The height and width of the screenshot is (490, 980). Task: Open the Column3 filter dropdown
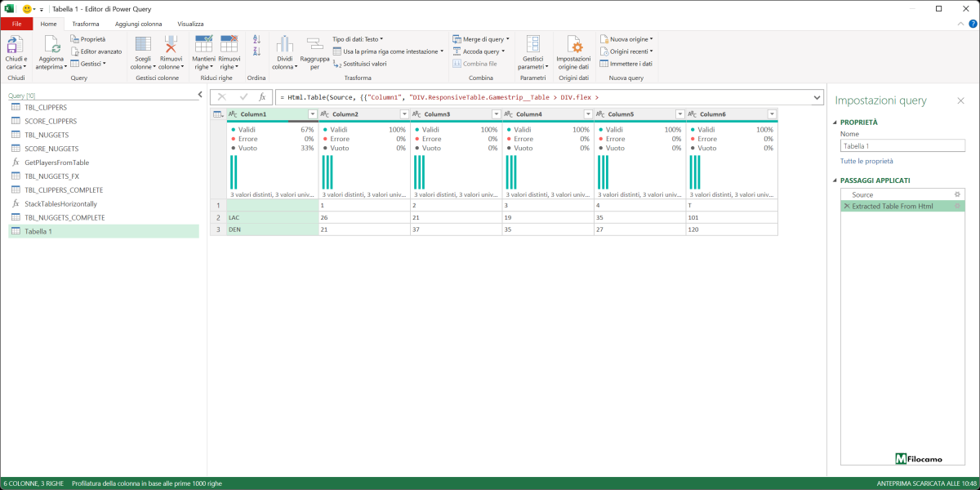496,114
